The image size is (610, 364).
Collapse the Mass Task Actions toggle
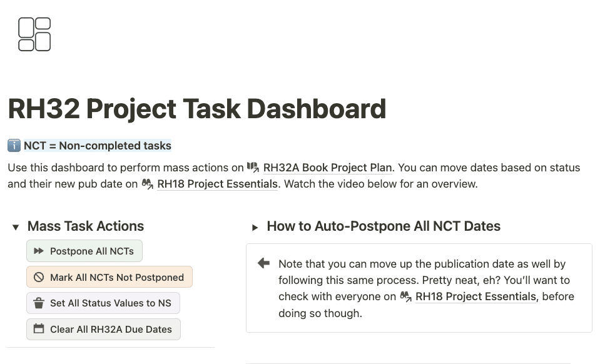pos(16,227)
